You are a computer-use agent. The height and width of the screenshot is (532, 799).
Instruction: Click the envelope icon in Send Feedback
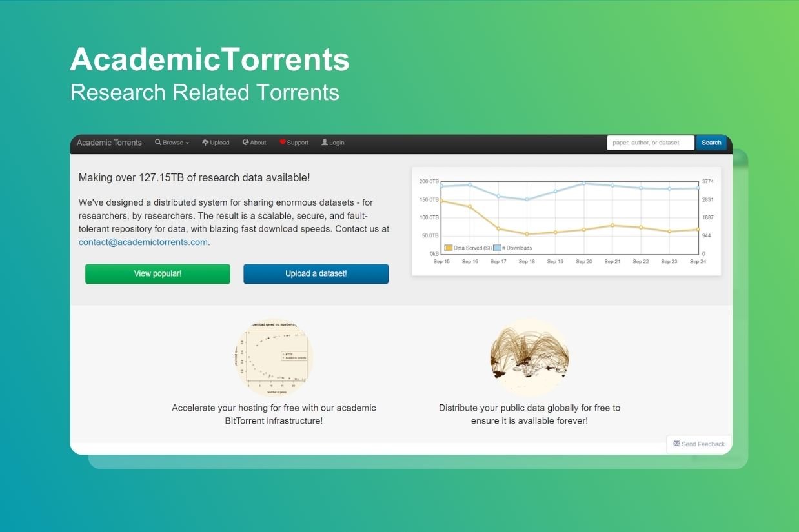click(676, 444)
